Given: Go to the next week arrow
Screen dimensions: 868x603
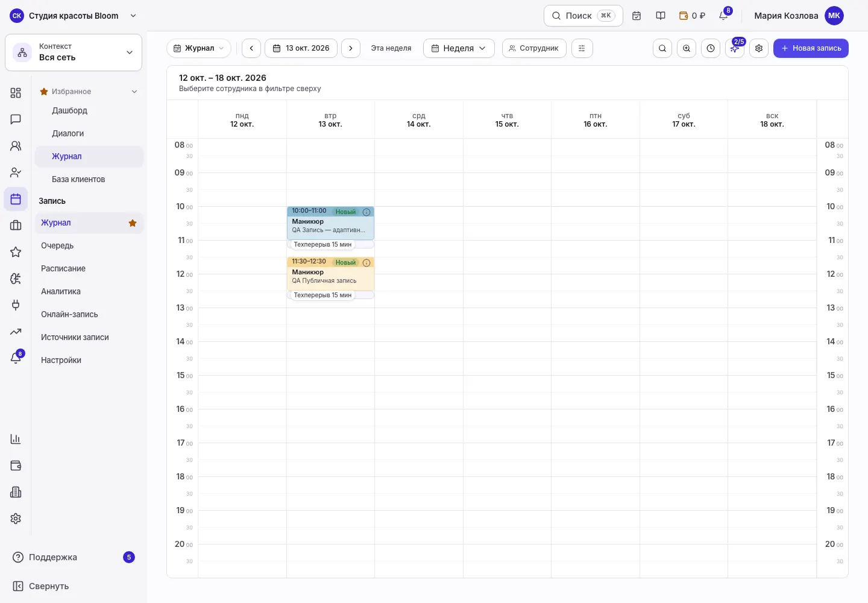Looking at the screenshot, I should 351,48.
